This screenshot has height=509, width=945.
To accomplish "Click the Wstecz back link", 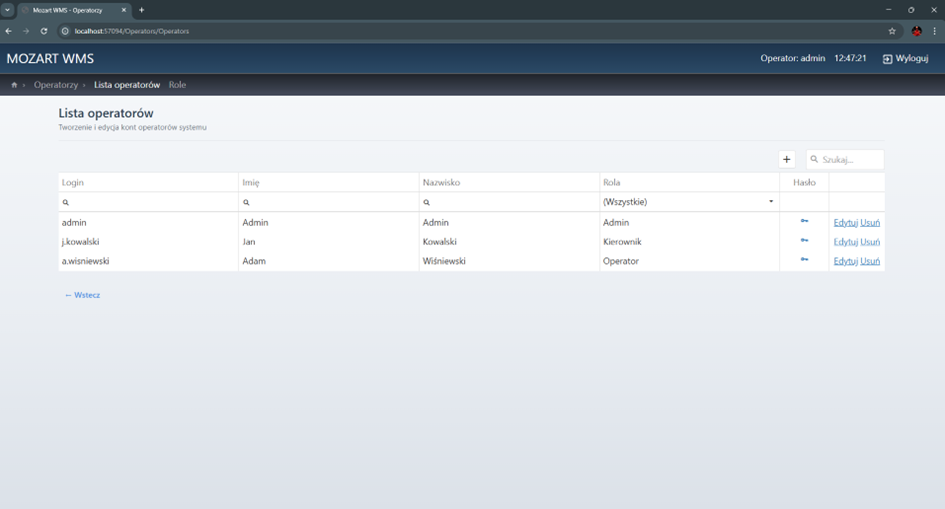I will coord(82,295).
